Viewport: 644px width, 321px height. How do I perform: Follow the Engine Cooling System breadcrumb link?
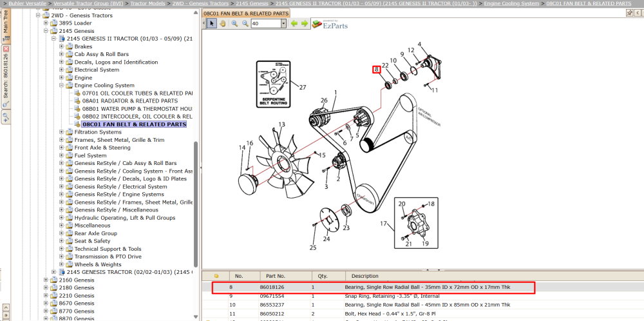click(511, 3)
